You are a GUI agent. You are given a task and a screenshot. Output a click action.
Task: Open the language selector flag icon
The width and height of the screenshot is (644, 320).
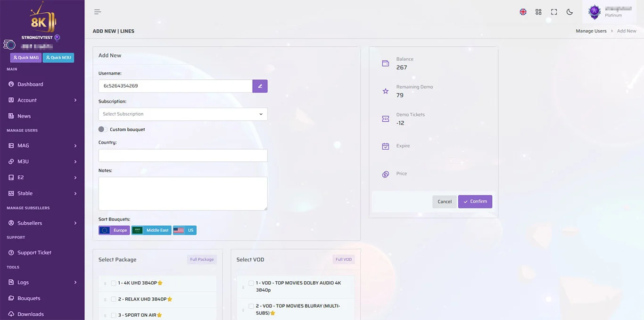coord(523,12)
